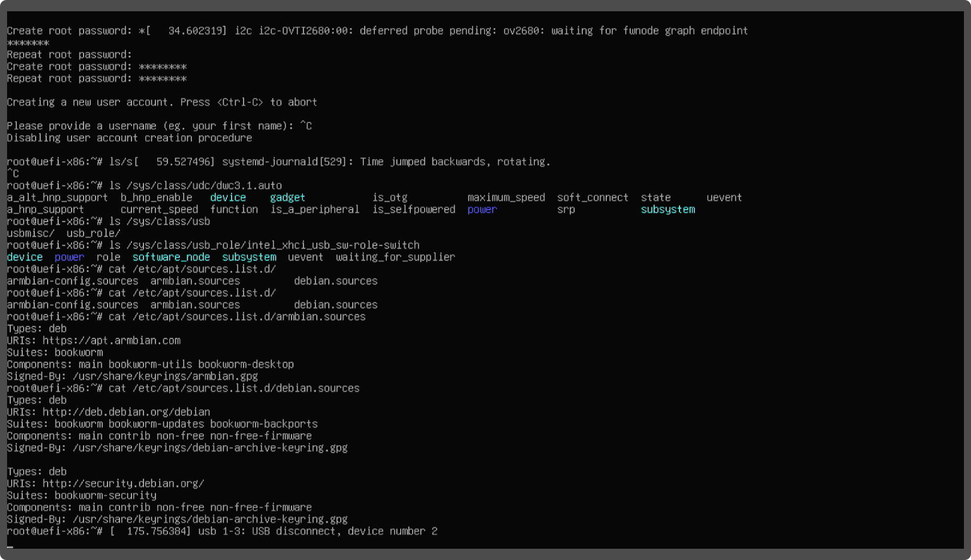Click 'waiting_for_supplier' file name

coord(395,258)
